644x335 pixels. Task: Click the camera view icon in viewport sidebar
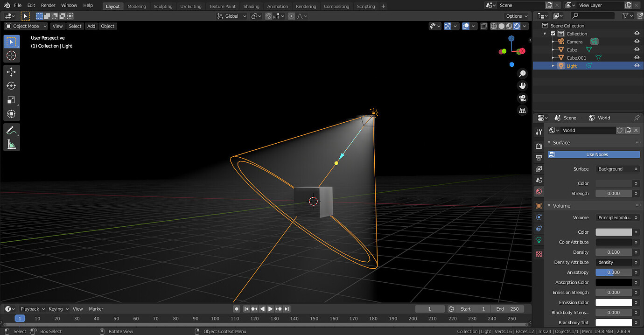pos(522,98)
